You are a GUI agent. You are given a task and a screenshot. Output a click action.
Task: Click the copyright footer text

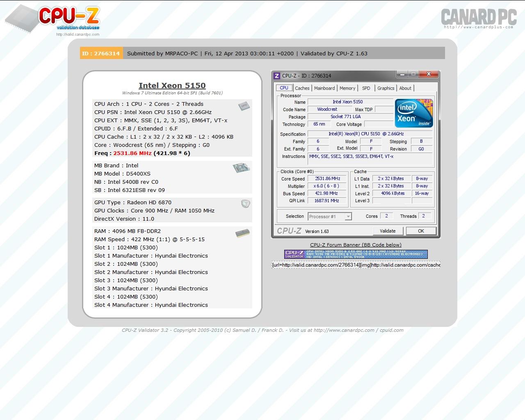click(262, 330)
